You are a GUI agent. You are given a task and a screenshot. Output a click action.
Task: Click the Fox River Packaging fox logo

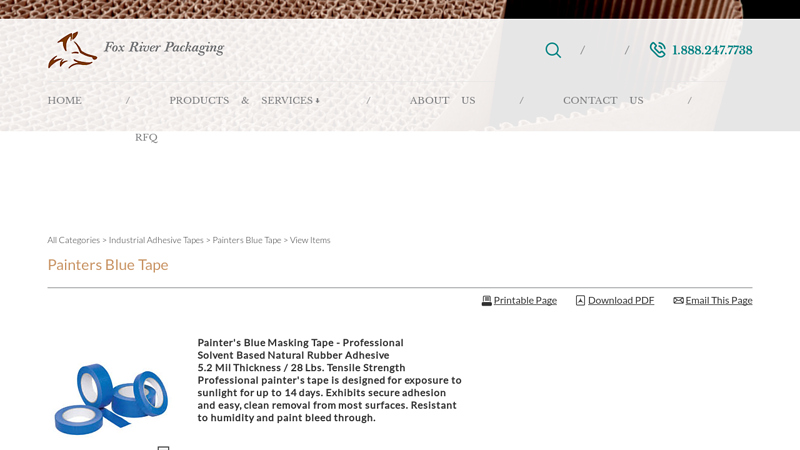tap(72, 50)
